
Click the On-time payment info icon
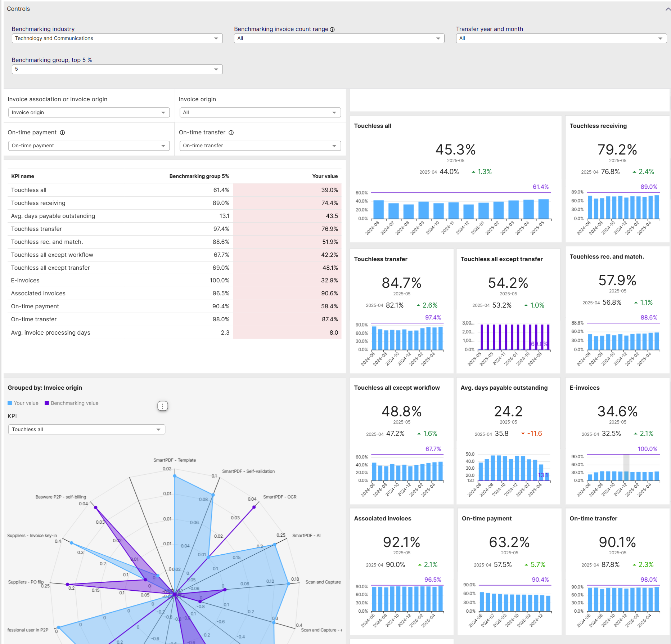point(63,133)
